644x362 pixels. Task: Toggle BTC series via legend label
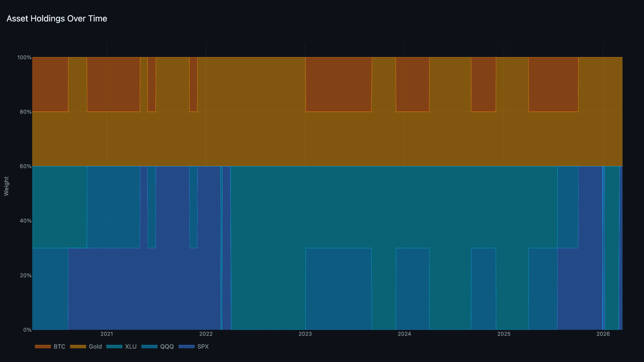pyautogui.click(x=59, y=346)
